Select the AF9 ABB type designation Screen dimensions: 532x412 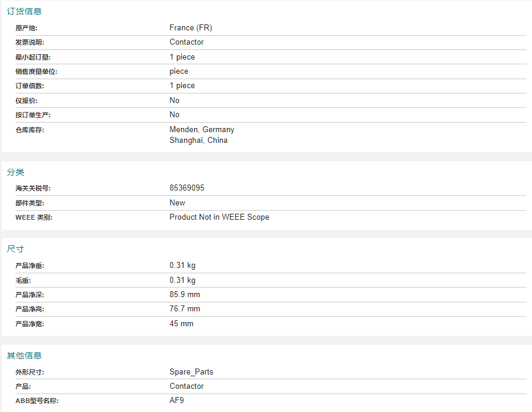point(177,401)
